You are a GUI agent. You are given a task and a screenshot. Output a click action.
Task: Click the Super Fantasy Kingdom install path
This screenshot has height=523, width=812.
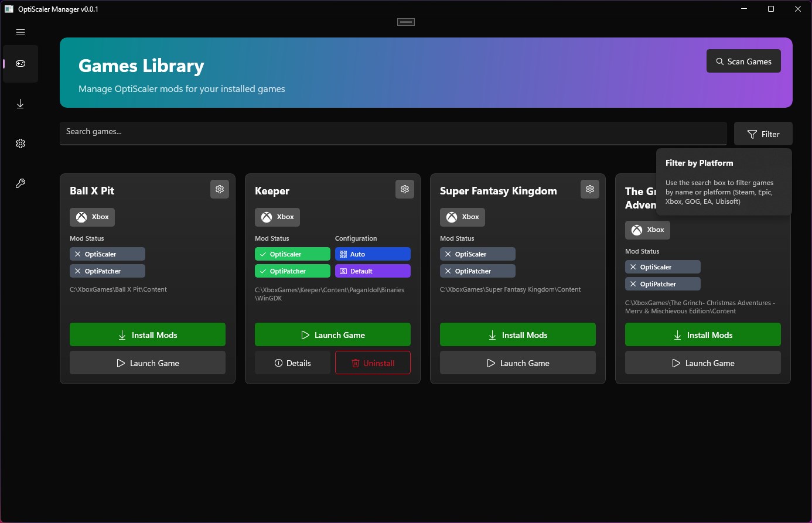(510, 289)
